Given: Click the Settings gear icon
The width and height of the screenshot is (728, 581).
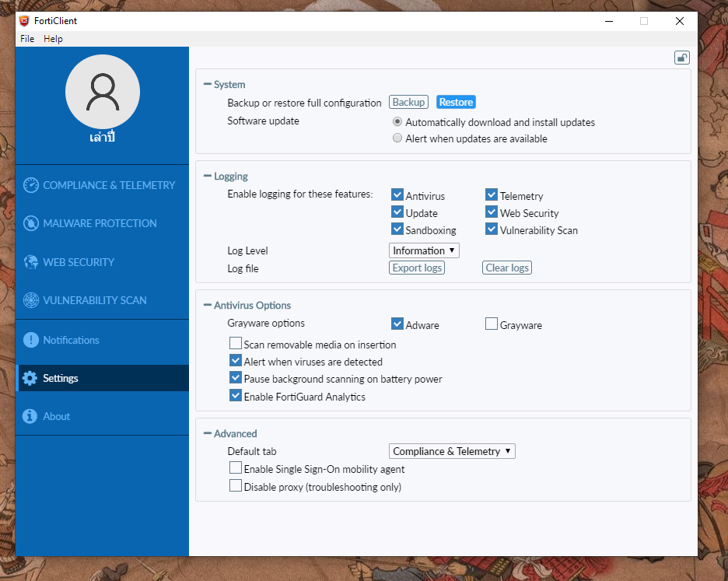Looking at the screenshot, I should 30,378.
